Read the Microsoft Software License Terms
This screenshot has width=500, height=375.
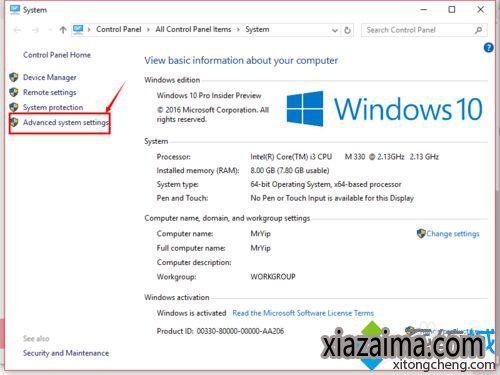[x=303, y=313]
